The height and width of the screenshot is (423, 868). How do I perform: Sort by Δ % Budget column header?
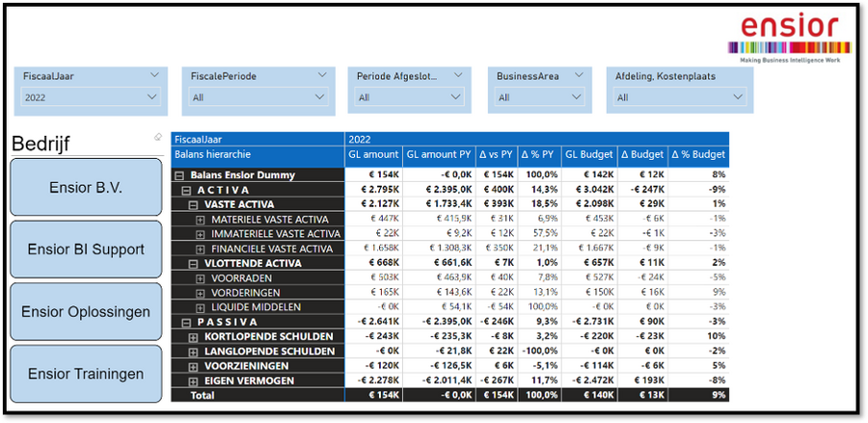point(698,155)
